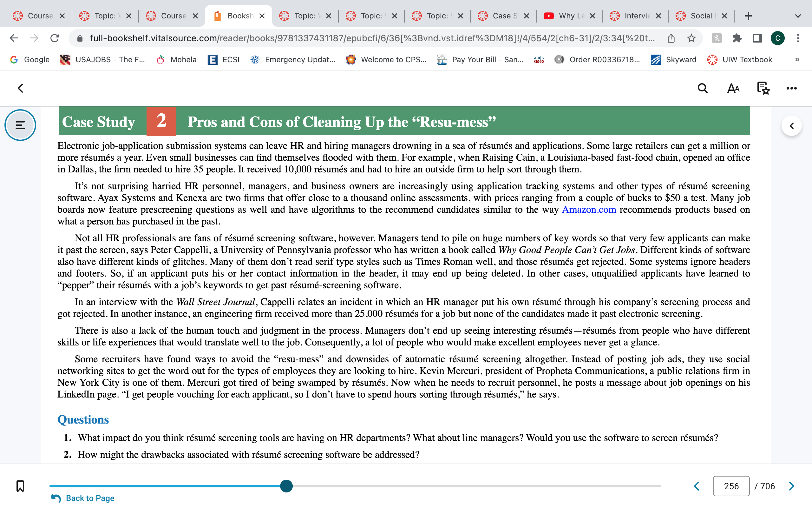Open a new tab with the plus button

tap(748, 16)
